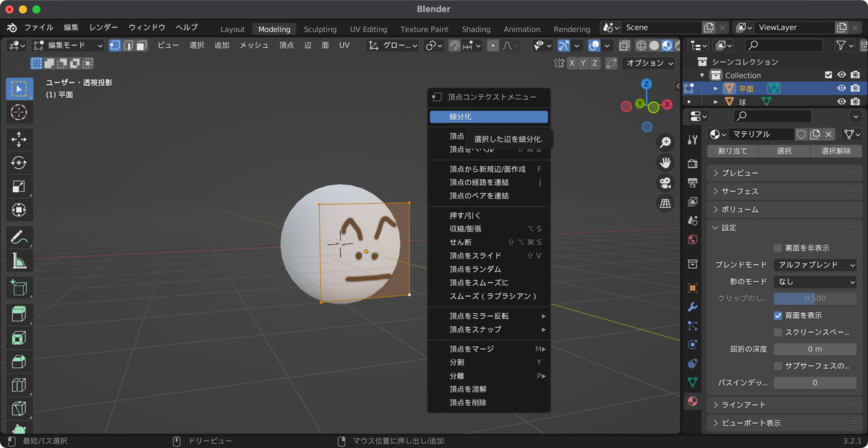Open the Material properties tab icon

click(693, 401)
